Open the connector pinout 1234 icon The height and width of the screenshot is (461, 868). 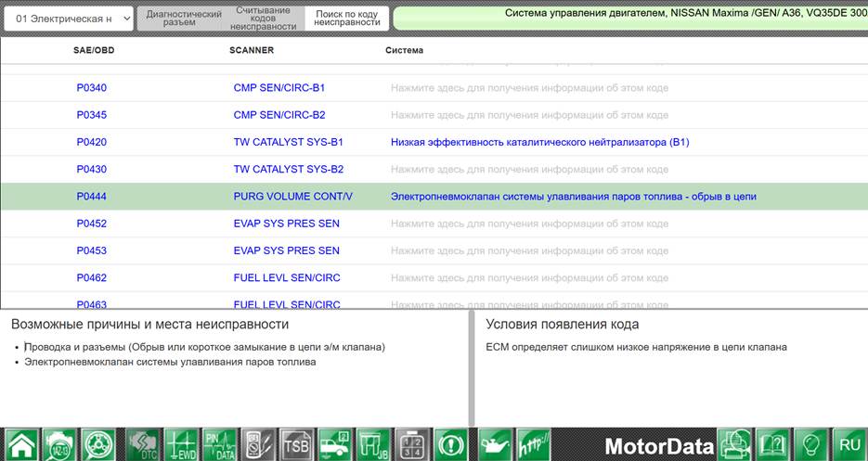pyautogui.click(x=412, y=444)
